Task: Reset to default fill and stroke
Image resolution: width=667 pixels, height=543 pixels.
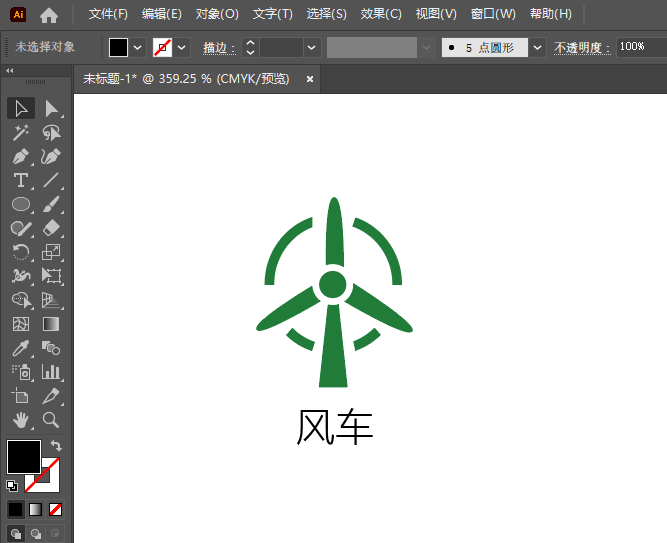Action: [12, 486]
